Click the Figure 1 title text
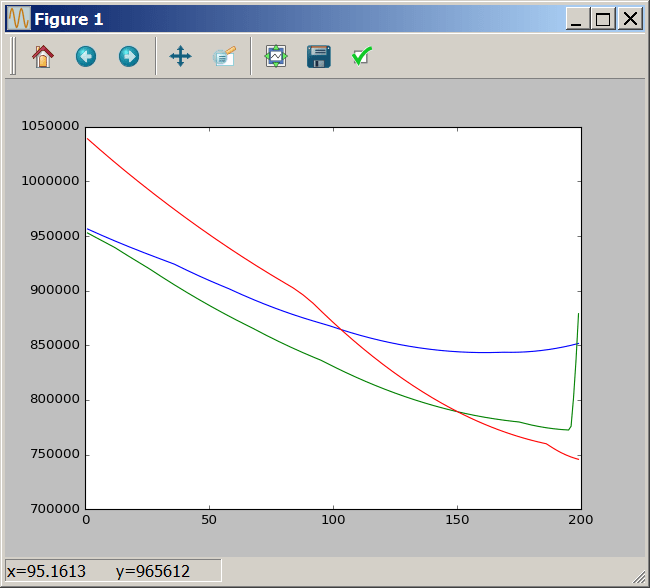The height and width of the screenshot is (588, 650). 68,19
